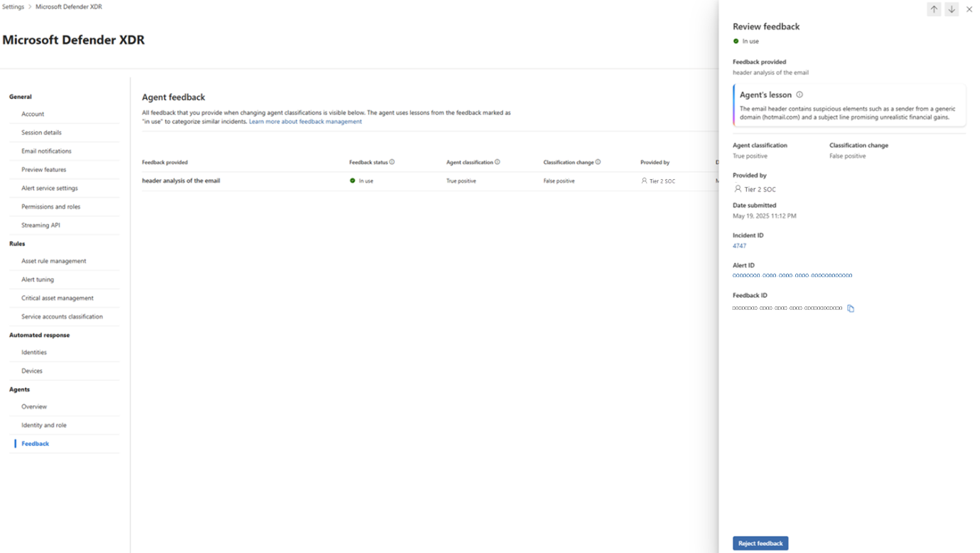This screenshot has height=553, width=980.
Task: Open Critical asset management
Action: coord(57,298)
